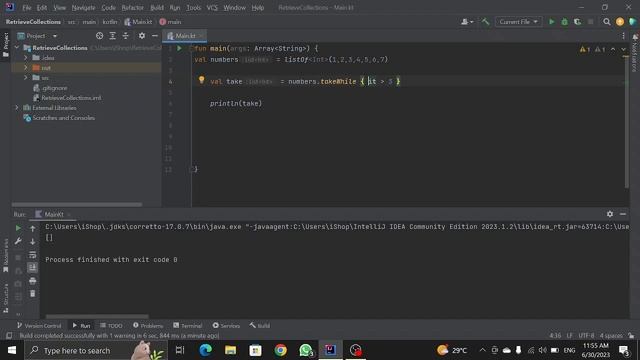The width and height of the screenshot is (640, 360).
Task: Open Run panel settings gear
Action: tap(610, 214)
